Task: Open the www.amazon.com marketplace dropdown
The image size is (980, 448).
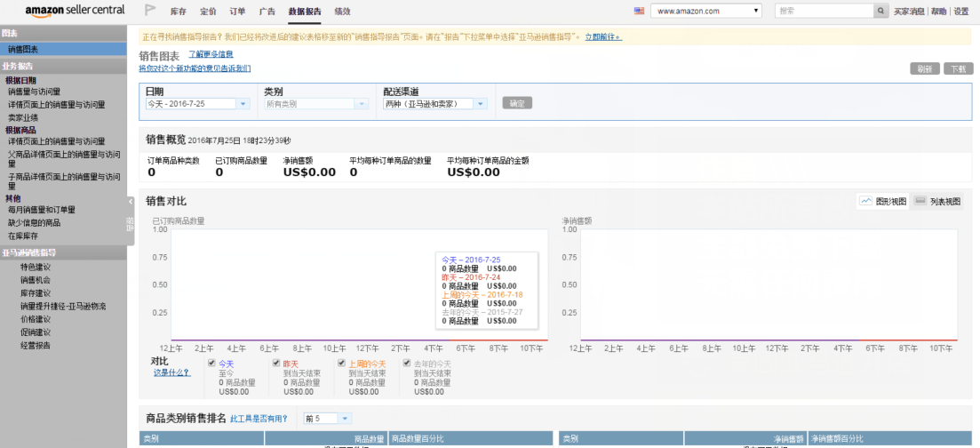Action: [x=706, y=11]
